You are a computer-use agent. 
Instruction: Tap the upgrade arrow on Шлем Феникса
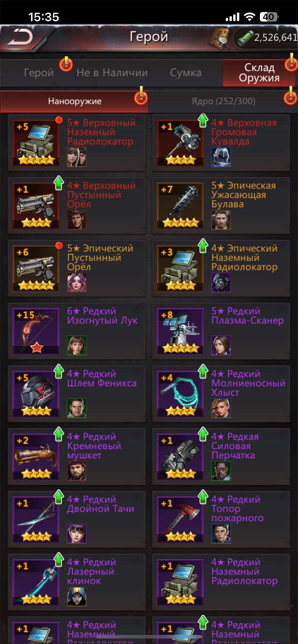coord(59,371)
